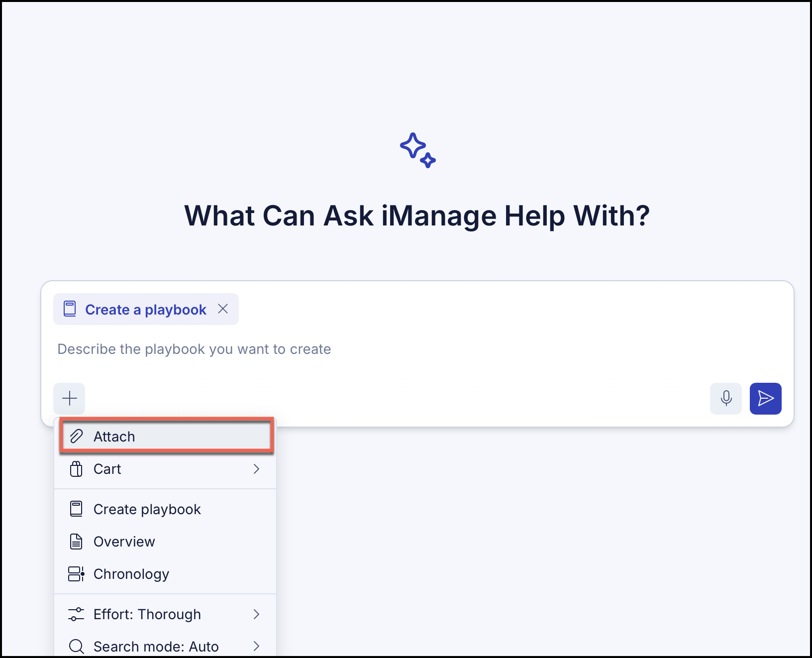Click the Ask iManage sparkle logo
The width and height of the screenshot is (812, 658).
(417, 150)
